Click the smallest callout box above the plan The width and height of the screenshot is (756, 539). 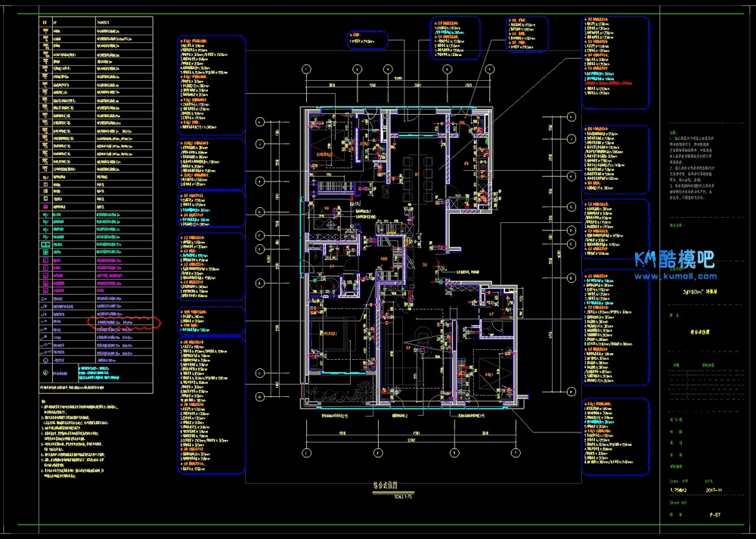[368, 40]
